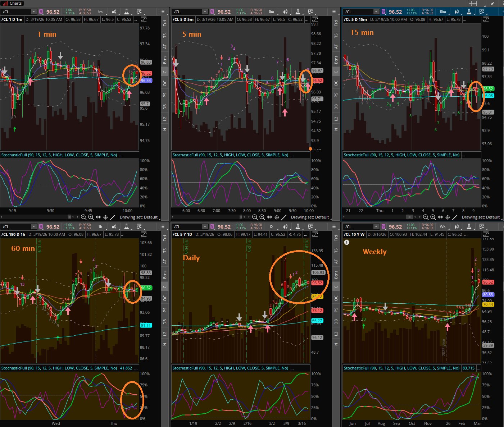This screenshot has height=427, width=504.
Task: Click the list menu icon on 1m chart
Action: [x=163, y=12]
